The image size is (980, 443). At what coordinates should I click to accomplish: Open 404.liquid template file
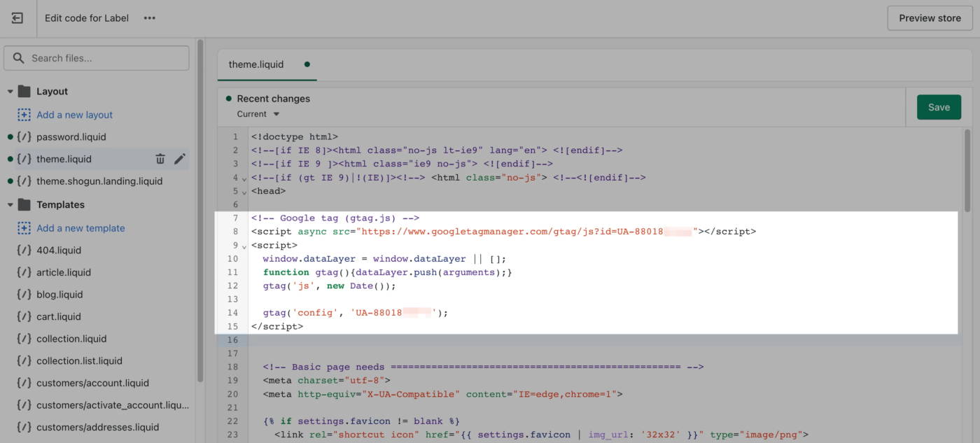pos(59,251)
